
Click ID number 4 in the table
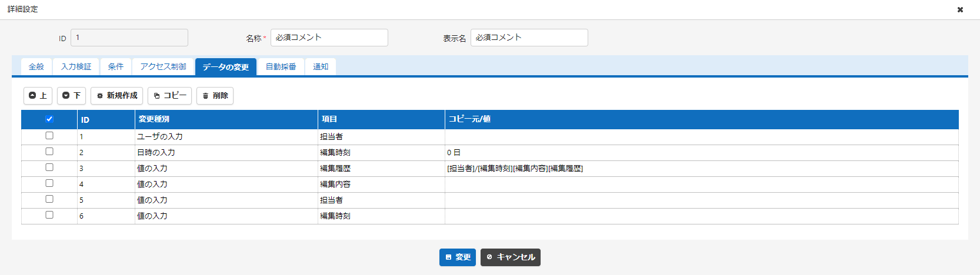pyautogui.click(x=81, y=185)
